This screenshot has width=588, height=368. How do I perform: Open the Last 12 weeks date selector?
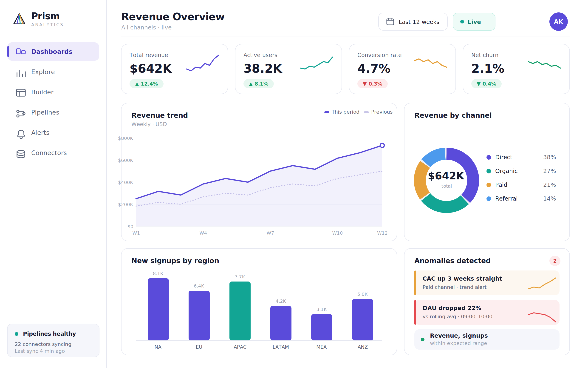[x=413, y=22]
